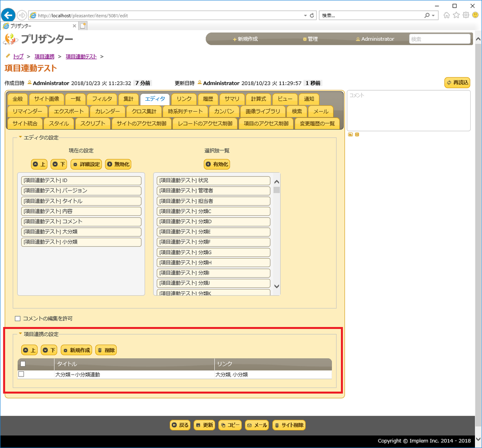Open 詳細設定 via the gear icon button
The height and width of the screenshot is (448, 482).
tap(86, 164)
